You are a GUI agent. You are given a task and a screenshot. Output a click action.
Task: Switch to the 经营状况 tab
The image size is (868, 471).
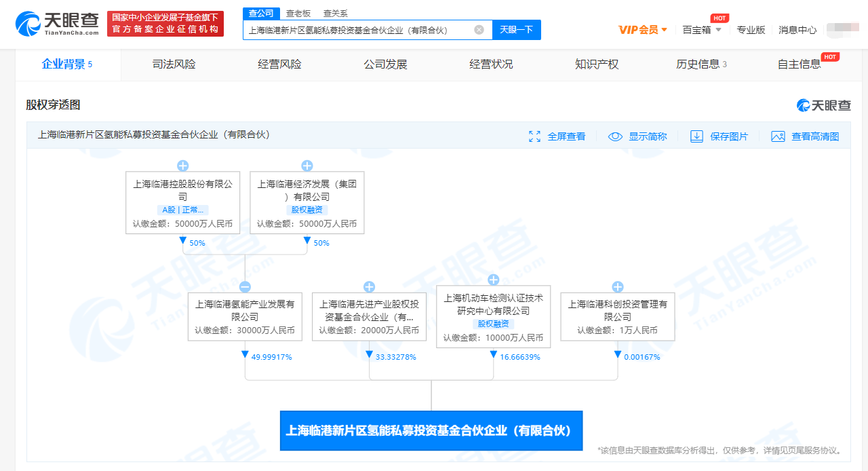click(x=491, y=64)
